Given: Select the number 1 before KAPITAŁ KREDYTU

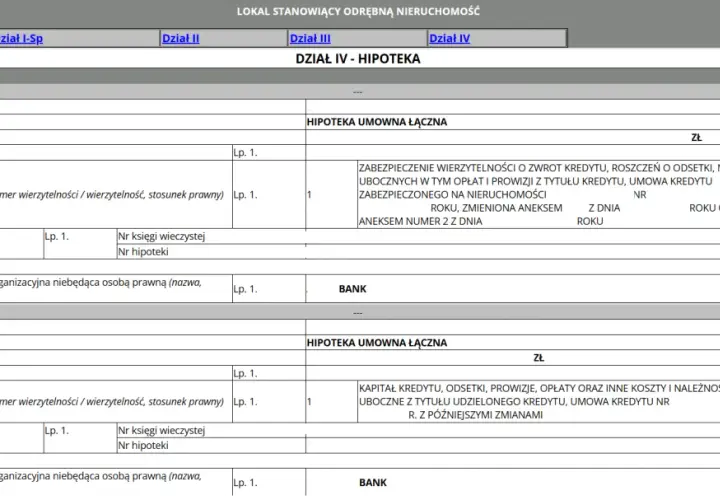Looking at the screenshot, I should pyautogui.click(x=309, y=402).
